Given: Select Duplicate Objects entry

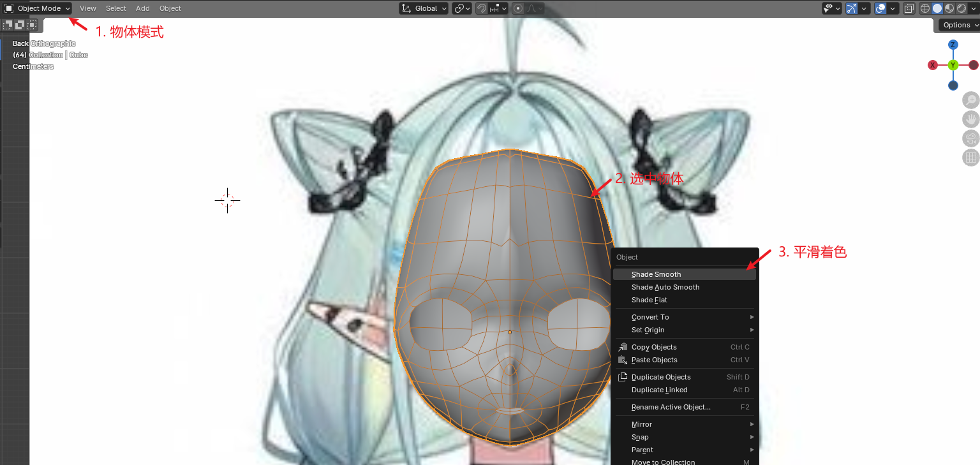Looking at the screenshot, I should coord(684,377).
